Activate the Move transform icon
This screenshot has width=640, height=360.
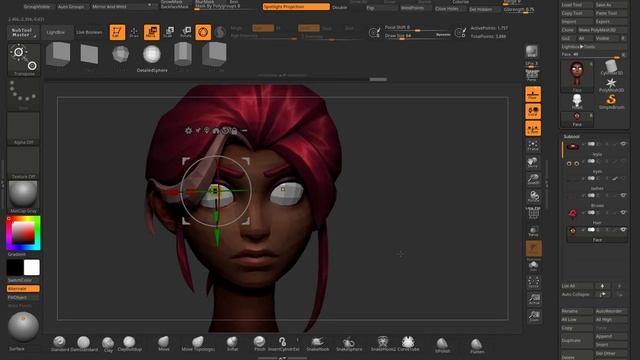(x=151, y=32)
